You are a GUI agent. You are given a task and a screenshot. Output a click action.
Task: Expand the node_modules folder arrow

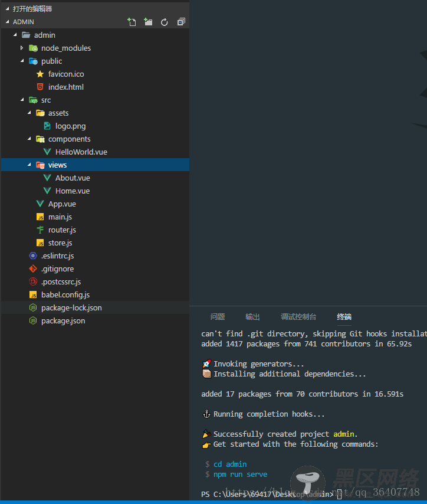click(22, 48)
